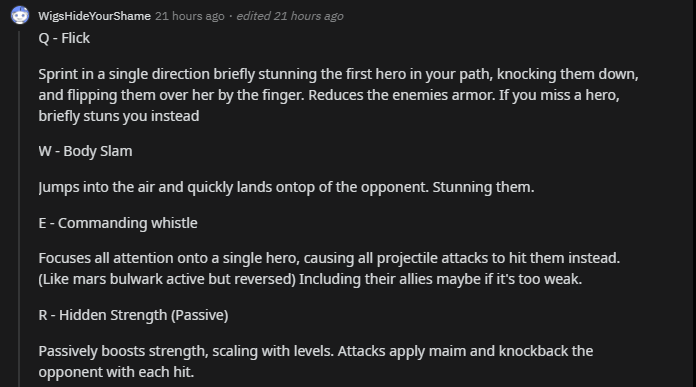
Task: Click the text "(Like mars bulwark active but reversed)"
Action: point(167,279)
